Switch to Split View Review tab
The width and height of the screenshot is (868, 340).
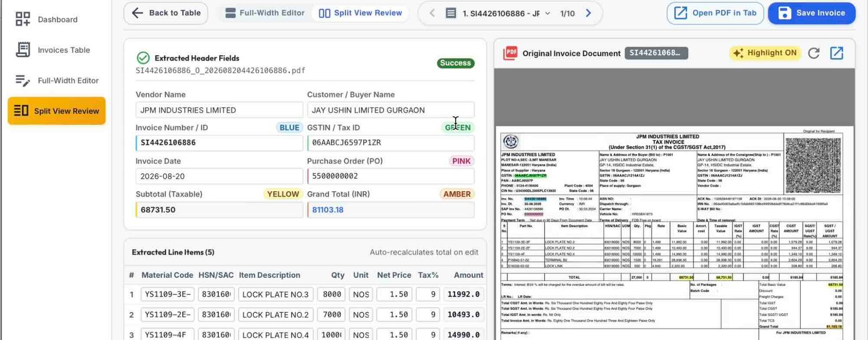360,13
